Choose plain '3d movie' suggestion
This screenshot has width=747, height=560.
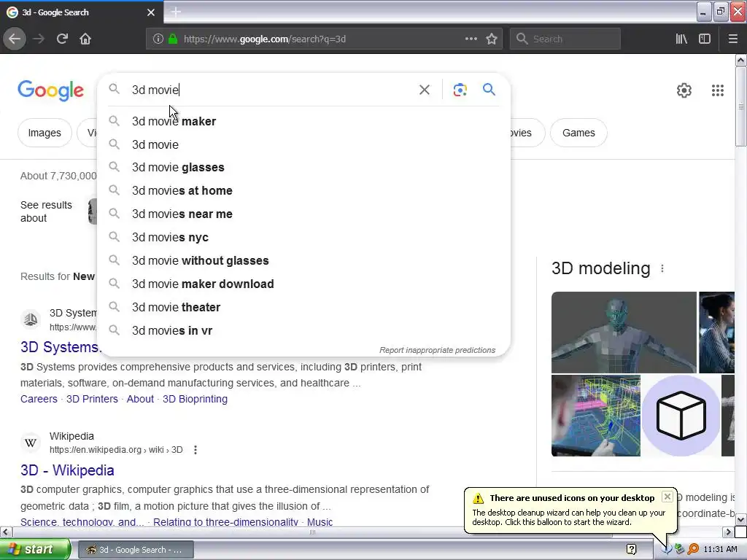click(303, 144)
